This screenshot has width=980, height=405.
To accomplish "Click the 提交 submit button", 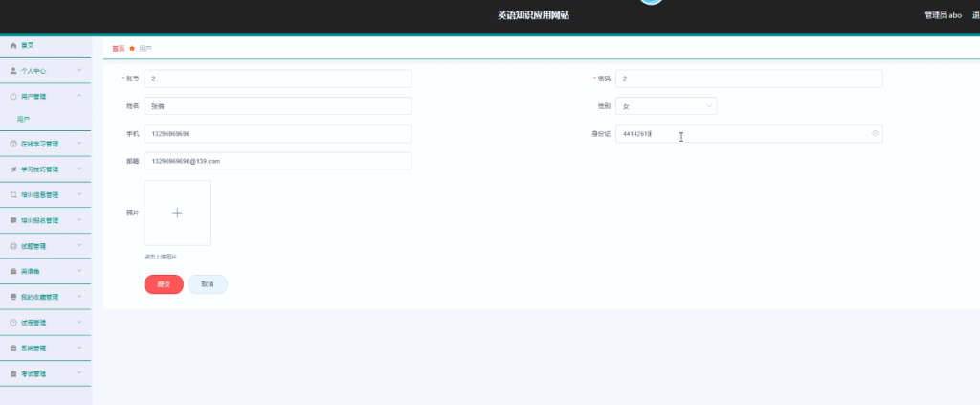I will (x=164, y=284).
